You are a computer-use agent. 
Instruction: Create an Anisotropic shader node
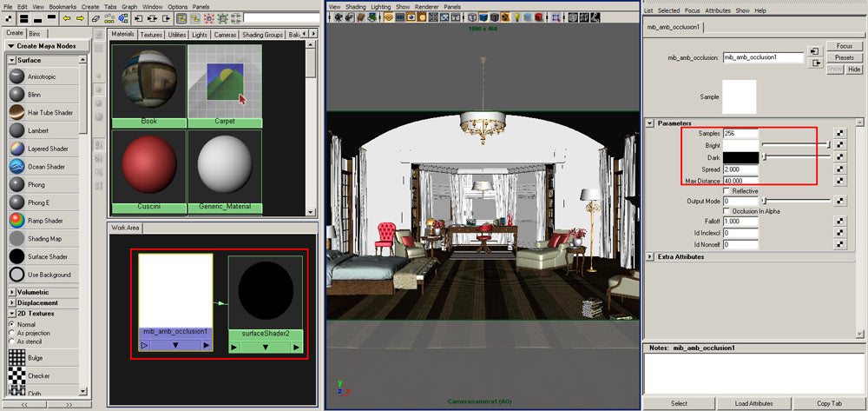(x=43, y=76)
